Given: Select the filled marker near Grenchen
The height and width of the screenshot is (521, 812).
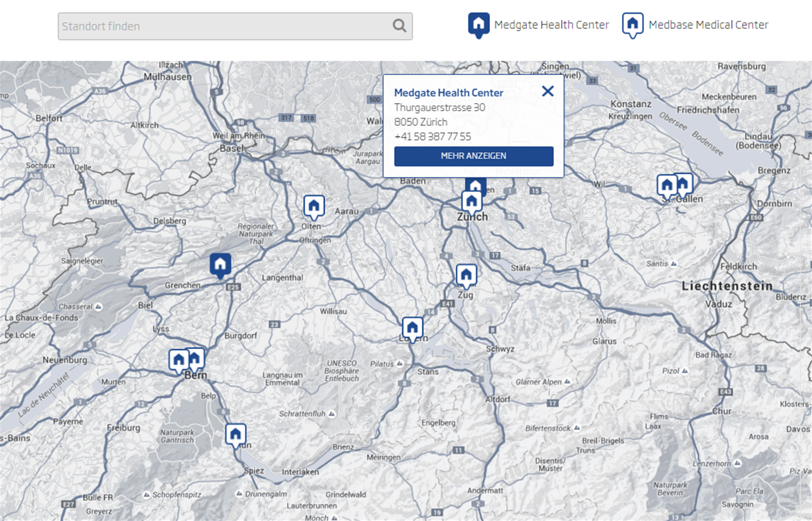Looking at the screenshot, I should (x=220, y=265).
